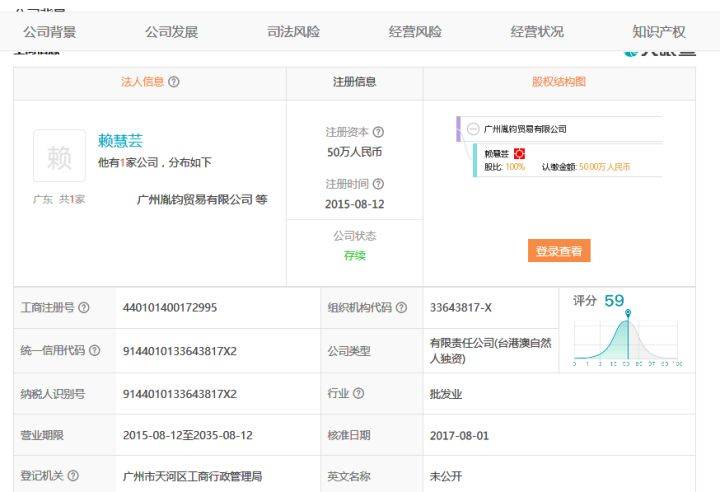Click 914401013364​3817X2 in 纳税人识别号 row
The height and width of the screenshot is (492, 720).
[180, 394]
